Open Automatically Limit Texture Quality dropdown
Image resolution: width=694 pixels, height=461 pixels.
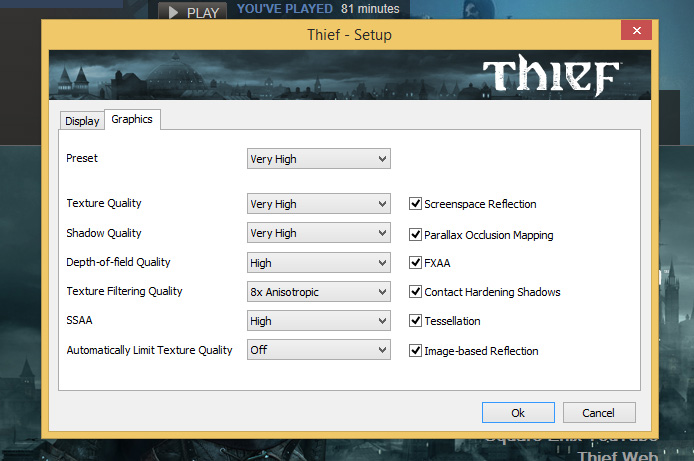(319, 350)
